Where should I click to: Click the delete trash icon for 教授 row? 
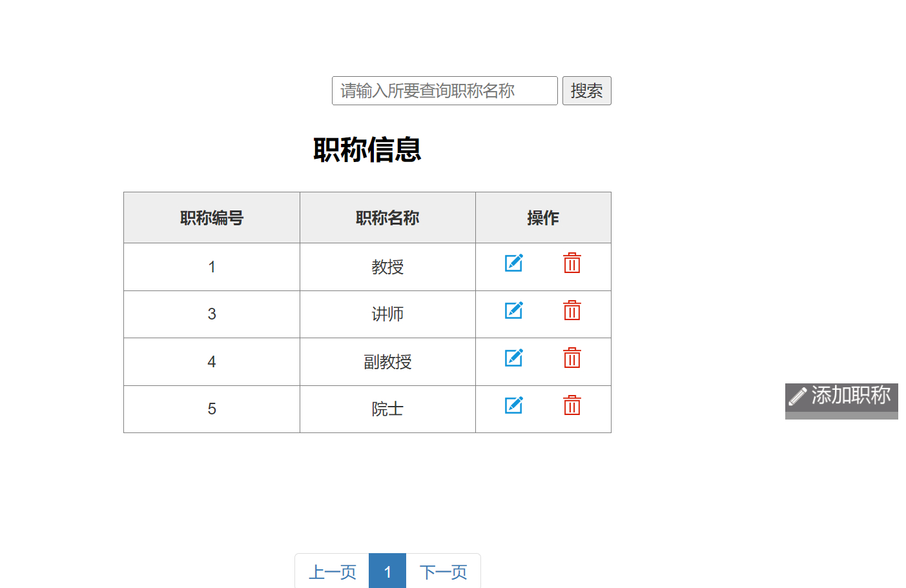(x=572, y=263)
